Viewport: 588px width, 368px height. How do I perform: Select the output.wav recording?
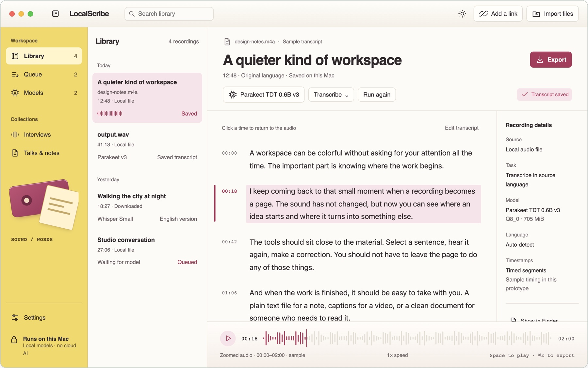[147, 146]
